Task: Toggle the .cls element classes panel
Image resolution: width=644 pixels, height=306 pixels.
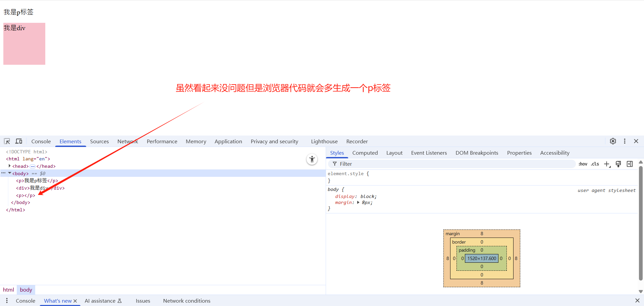Action: [595, 164]
